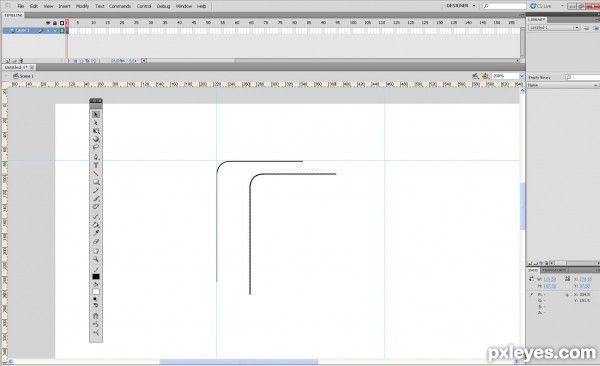Open the Library panel options menu
Screen dimensions: 600x366
tap(598, 19)
